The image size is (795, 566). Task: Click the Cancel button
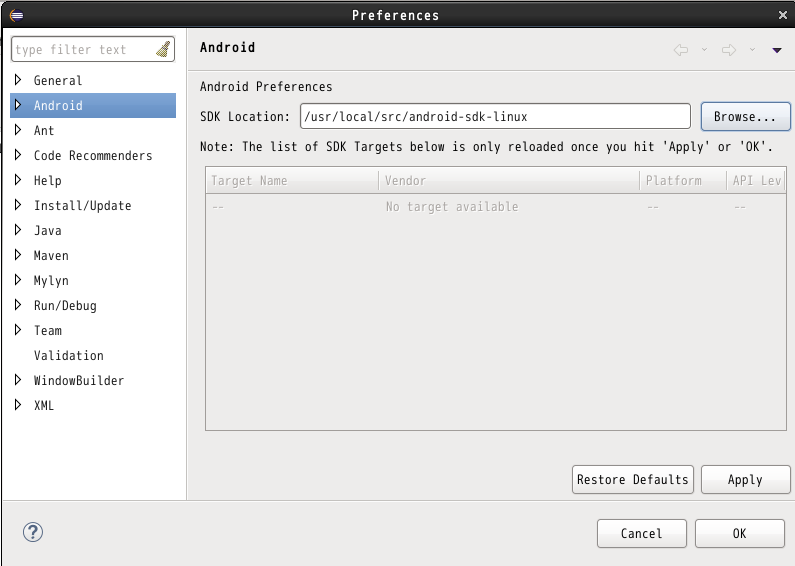pyautogui.click(x=641, y=533)
